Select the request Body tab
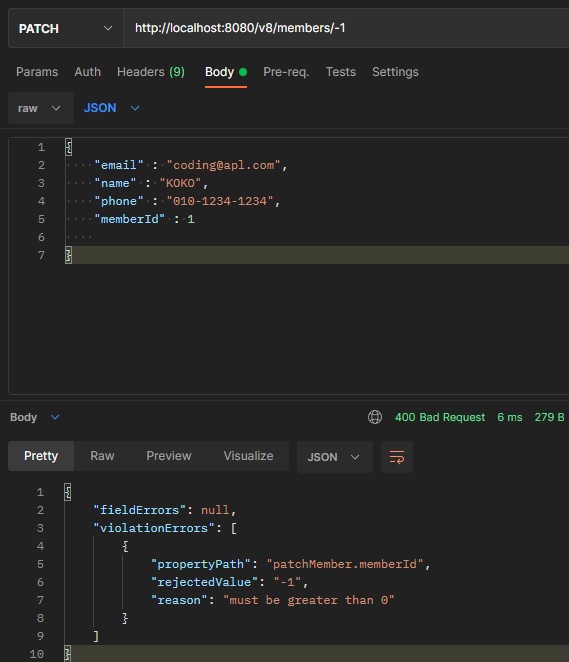 point(226,72)
